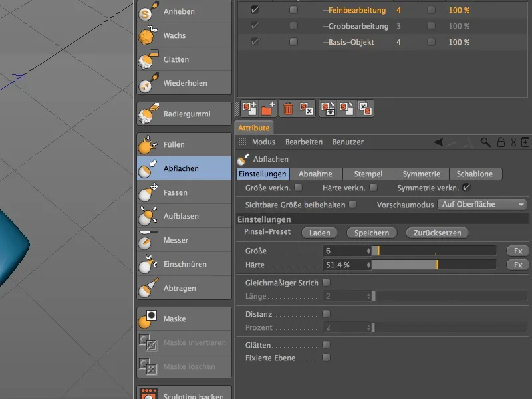Switch to the Attribute tab
The width and height of the screenshot is (532, 399).
tap(254, 128)
